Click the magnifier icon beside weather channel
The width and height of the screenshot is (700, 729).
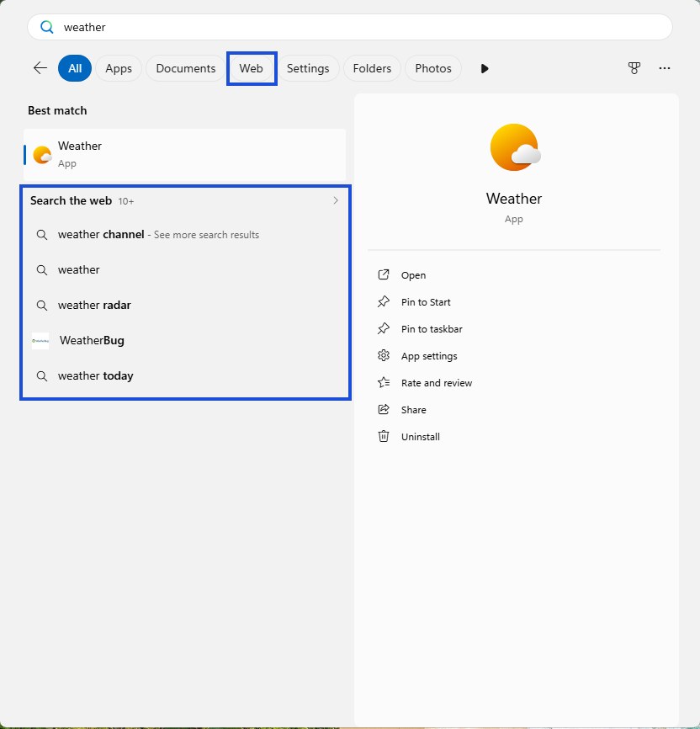42,235
